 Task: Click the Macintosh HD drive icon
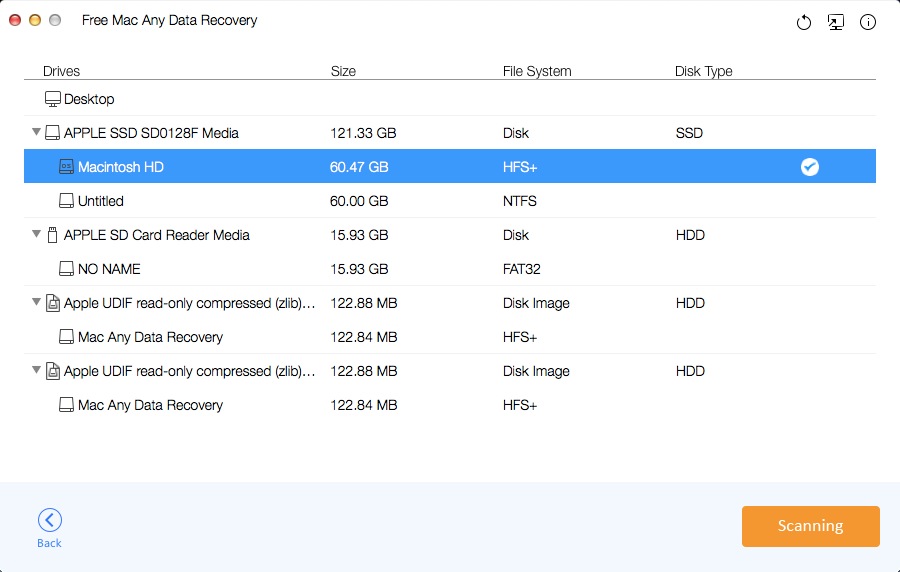(x=66, y=167)
